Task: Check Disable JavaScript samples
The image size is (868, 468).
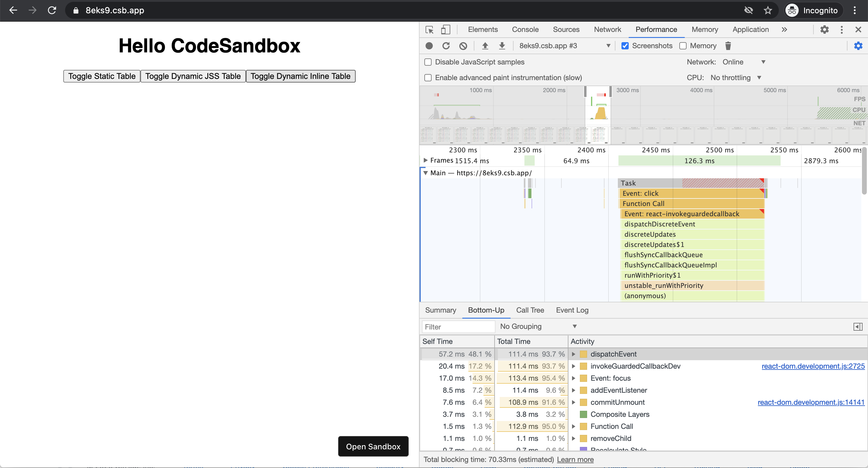Action: (428, 62)
